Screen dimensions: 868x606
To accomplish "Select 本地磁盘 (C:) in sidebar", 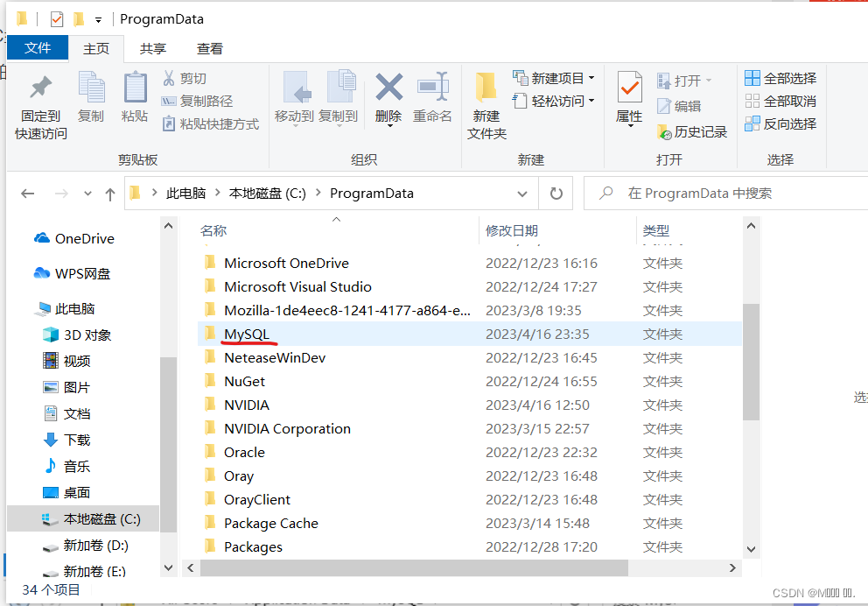I will (83, 519).
